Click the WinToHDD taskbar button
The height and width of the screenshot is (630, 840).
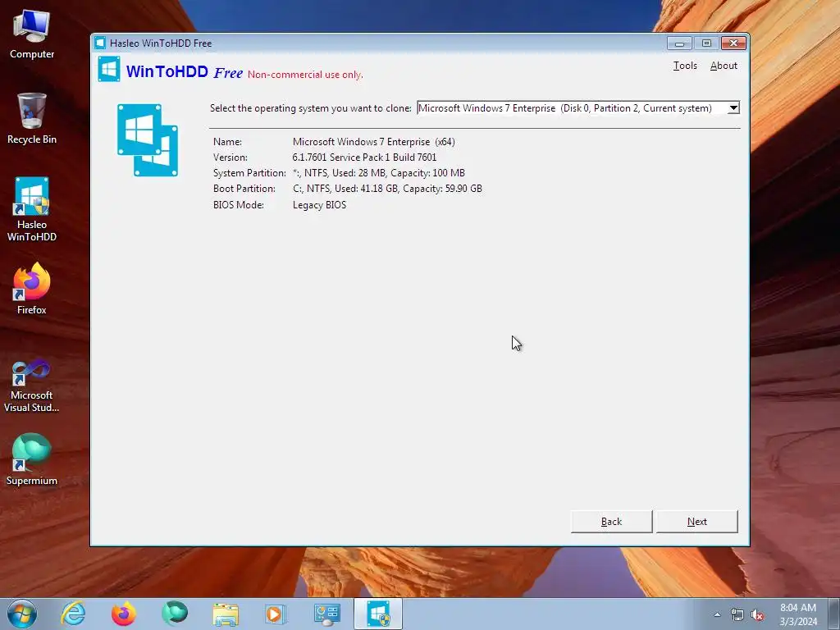coord(378,614)
